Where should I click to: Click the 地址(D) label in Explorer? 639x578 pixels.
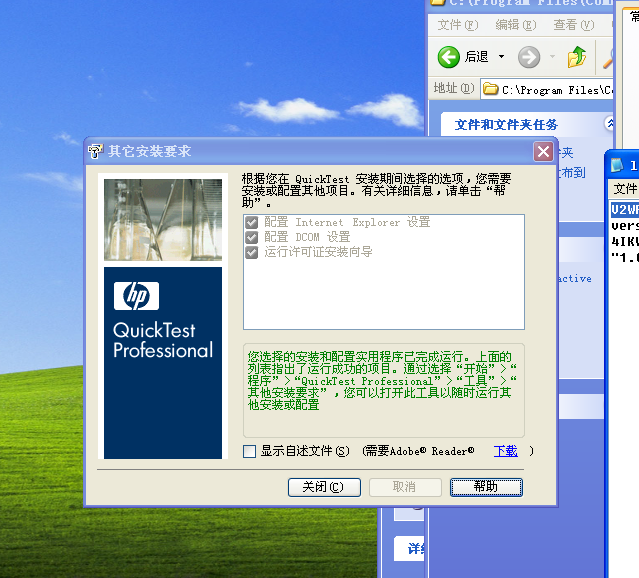[454, 88]
